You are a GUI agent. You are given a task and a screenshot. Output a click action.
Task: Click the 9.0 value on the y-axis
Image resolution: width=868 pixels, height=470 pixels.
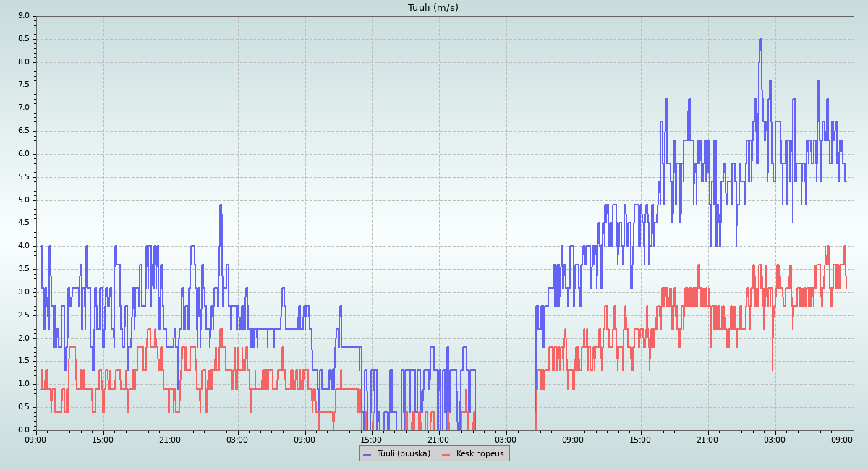[23, 15]
